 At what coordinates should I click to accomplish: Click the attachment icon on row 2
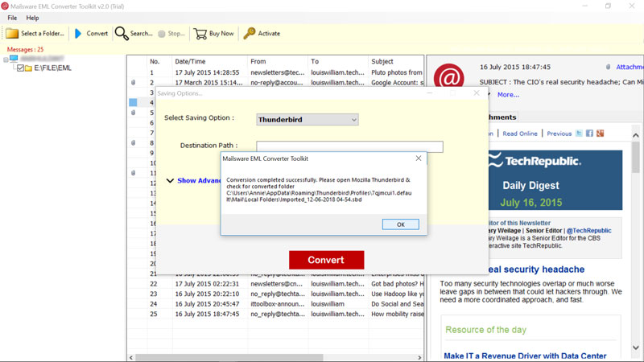(133, 83)
